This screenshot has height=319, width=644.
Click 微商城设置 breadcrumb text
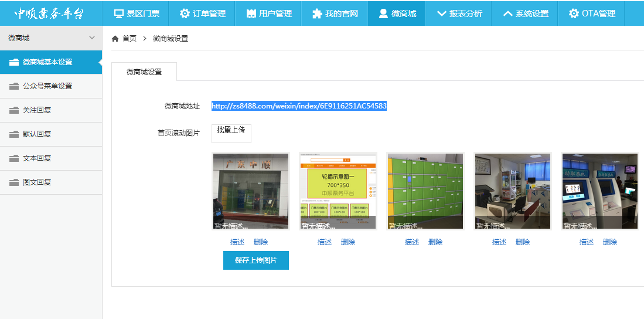coord(171,39)
